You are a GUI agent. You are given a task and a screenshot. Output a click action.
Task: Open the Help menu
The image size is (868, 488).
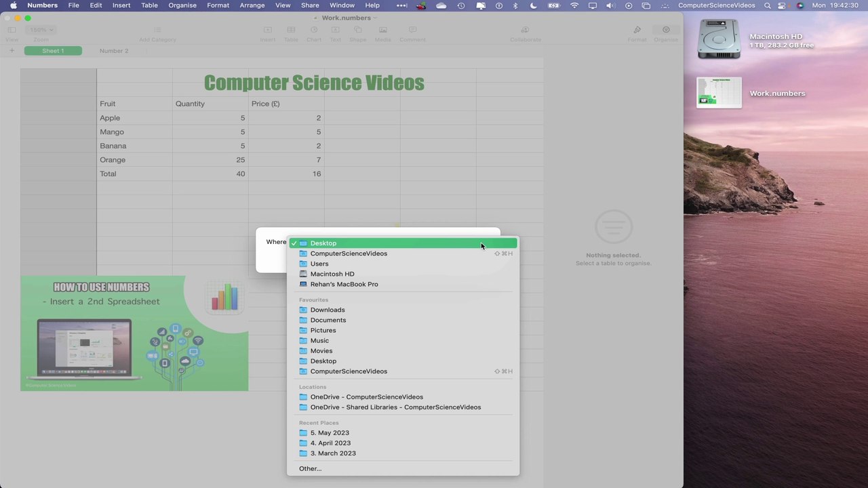[x=372, y=5]
